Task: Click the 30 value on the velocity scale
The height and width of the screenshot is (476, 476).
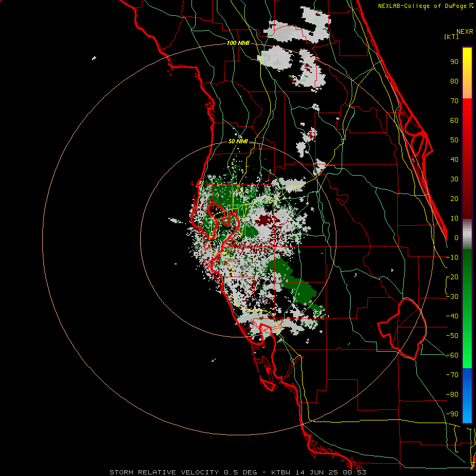Action: pos(454,179)
